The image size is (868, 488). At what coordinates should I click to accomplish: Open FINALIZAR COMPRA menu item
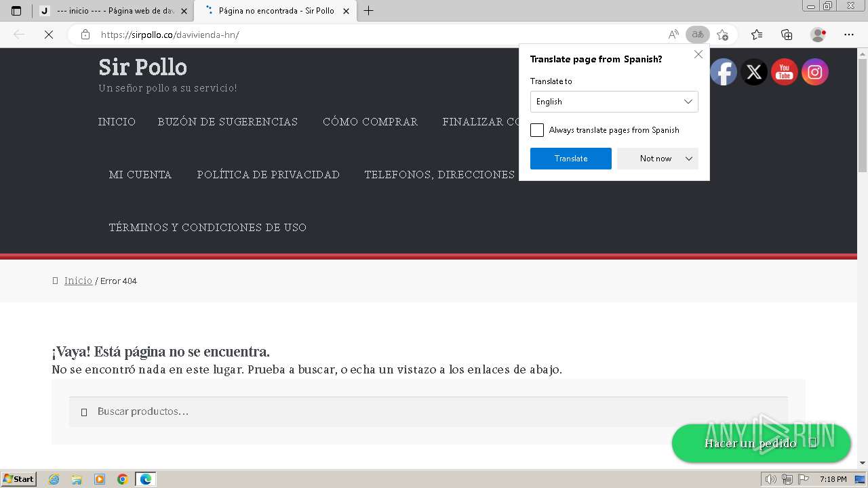pyautogui.click(x=481, y=122)
